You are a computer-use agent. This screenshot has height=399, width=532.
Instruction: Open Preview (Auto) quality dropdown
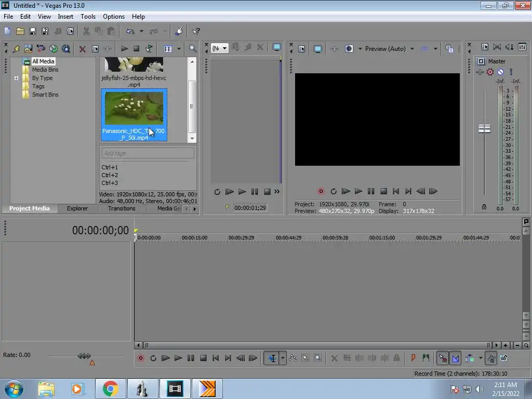click(x=412, y=49)
